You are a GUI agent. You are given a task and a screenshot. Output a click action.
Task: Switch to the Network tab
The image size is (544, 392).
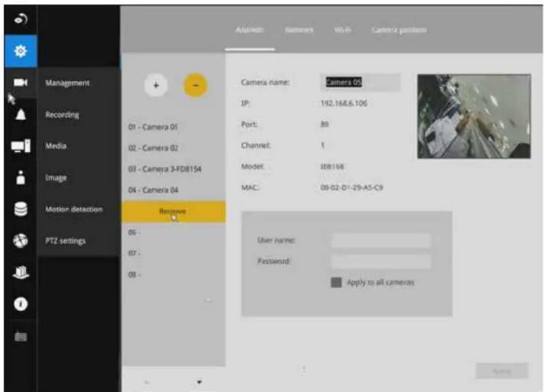pos(299,30)
